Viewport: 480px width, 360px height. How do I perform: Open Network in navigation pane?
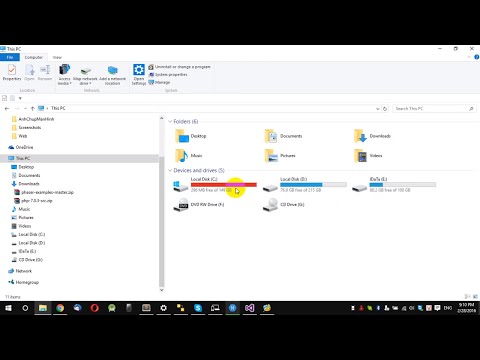24,271
